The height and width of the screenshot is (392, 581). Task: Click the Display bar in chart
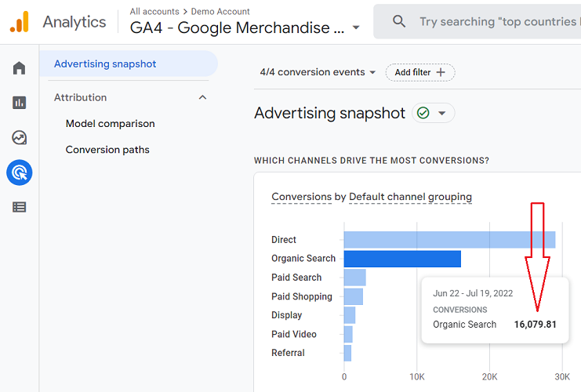350,315
